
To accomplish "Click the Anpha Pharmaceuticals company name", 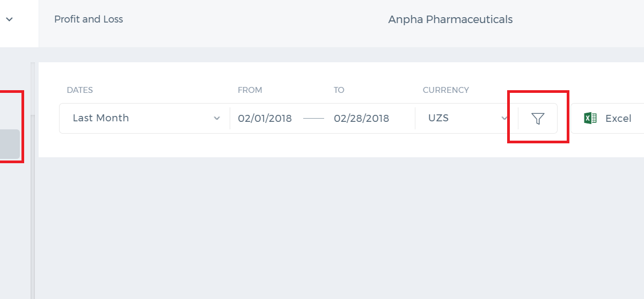I will 450,20.
